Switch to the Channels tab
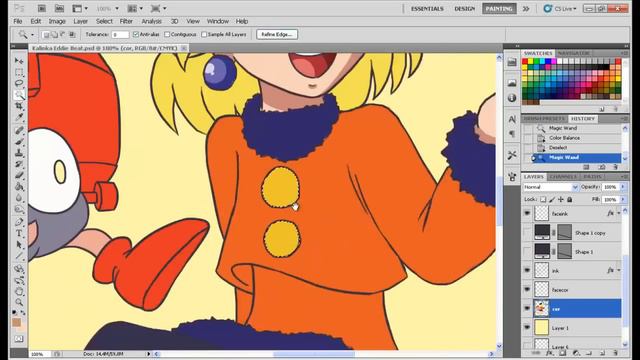 coord(563,177)
